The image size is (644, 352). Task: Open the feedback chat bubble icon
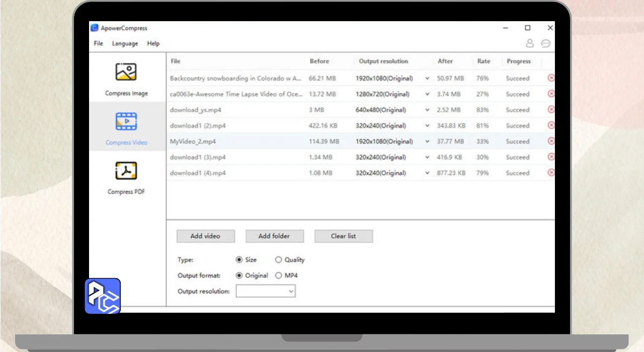point(545,43)
